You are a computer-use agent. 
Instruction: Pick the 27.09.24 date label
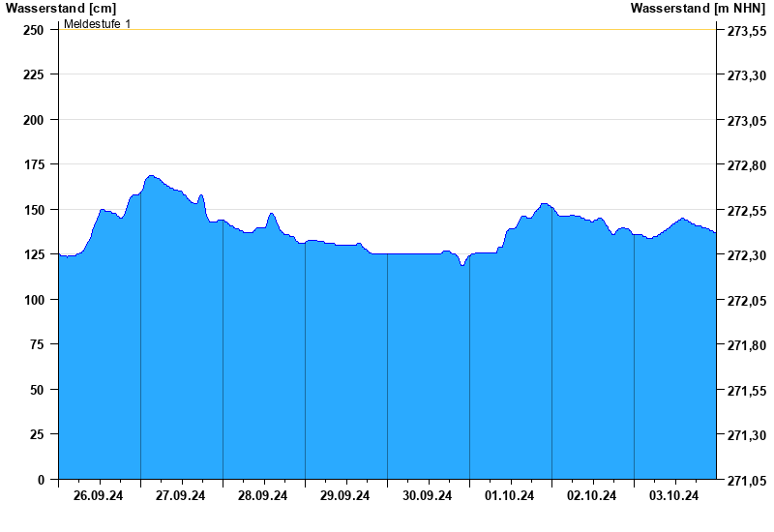pyautogui.click(x=180, y=496)
